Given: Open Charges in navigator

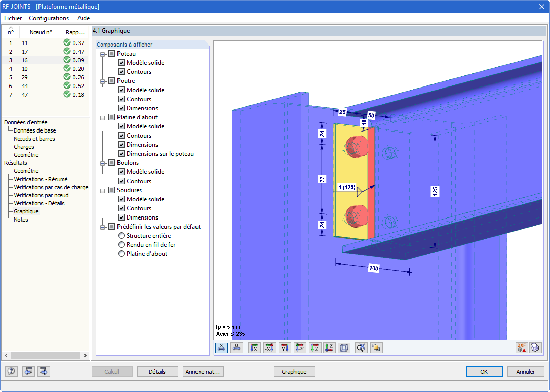Looking at the screenshot, I should [x=24, y=147].
